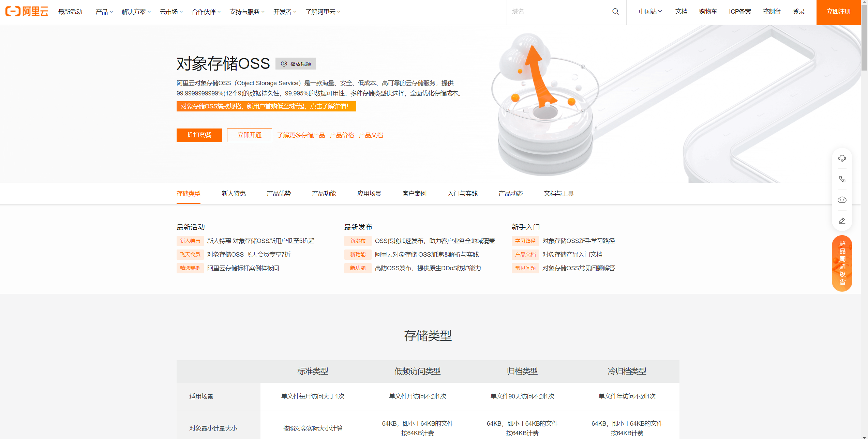Viewport: 868px width, 439px height.
Task: Expand the 产品 dropdown menu
Action: tap(104, 12)
